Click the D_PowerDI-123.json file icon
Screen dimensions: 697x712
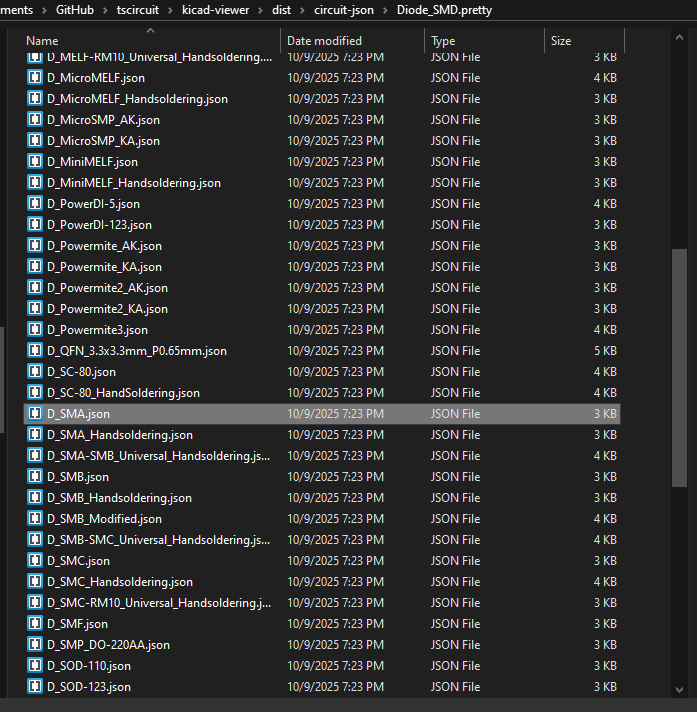35,225
